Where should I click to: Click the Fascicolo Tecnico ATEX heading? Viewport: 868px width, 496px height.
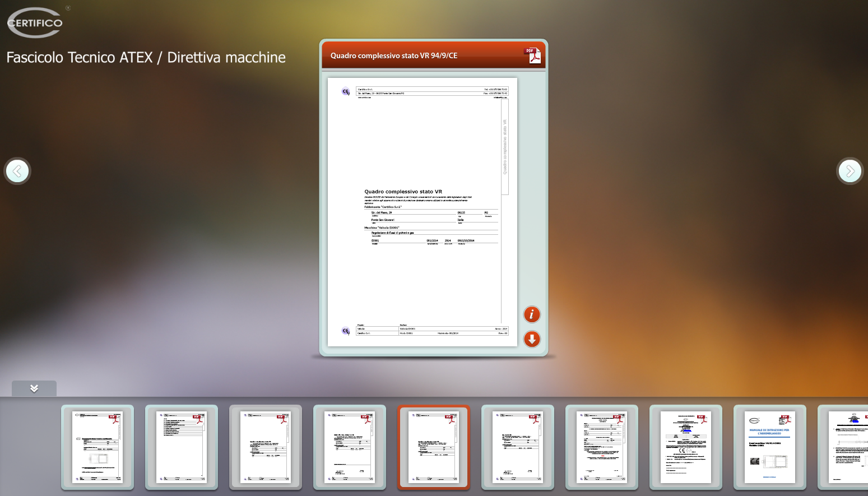(146, 58)
